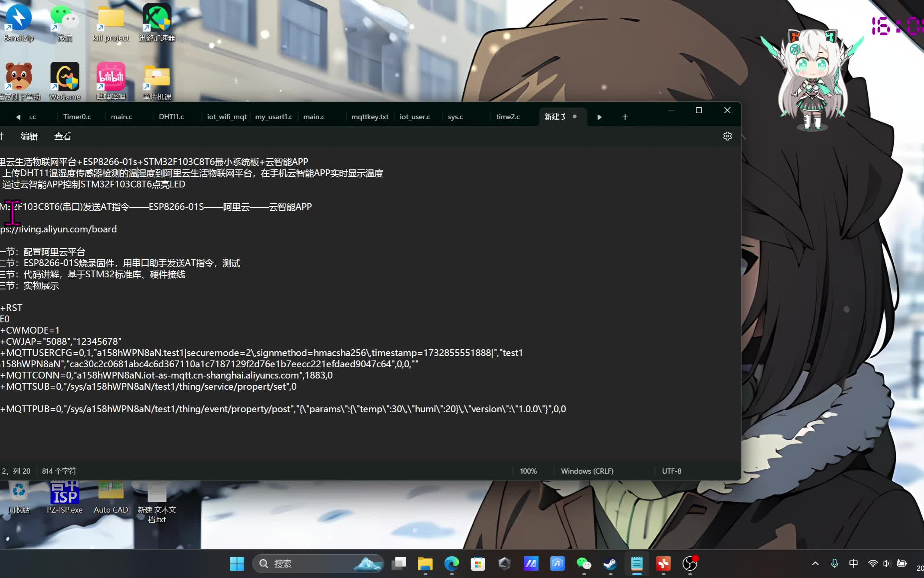The width and height of the screenshot is (924, 578).
Task: Click the Windows Start button
Action: tap(237, 564)
